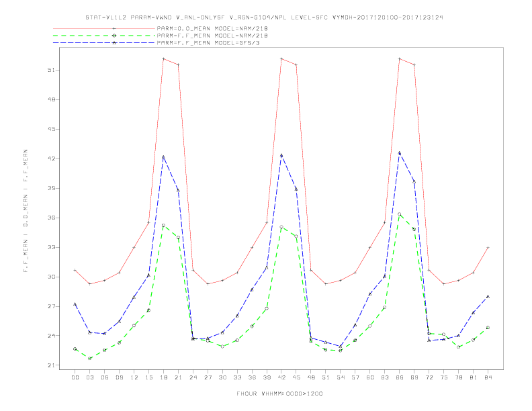Click x-axis forecast hour label 33
This screenshot has height=411, width=532.
237,377
